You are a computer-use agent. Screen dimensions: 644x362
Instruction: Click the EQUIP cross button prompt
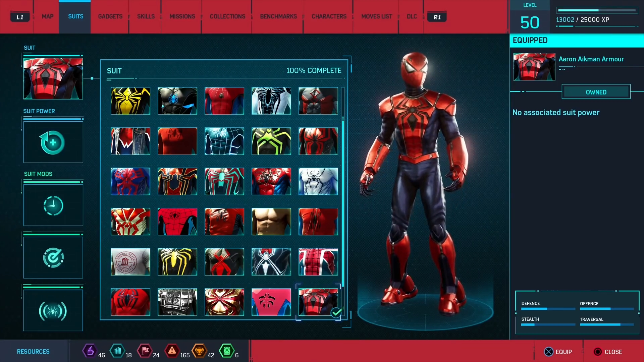[558, 352]
